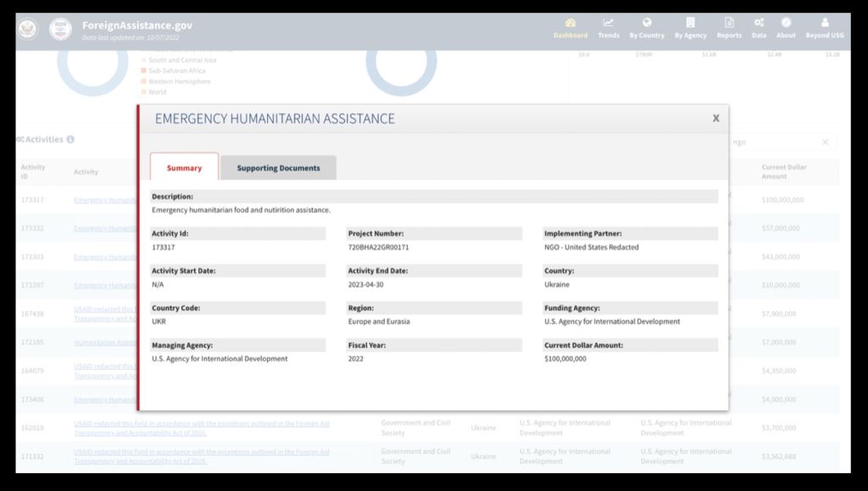
Task: Click the By Country globe icon
Action: [647, 23]
